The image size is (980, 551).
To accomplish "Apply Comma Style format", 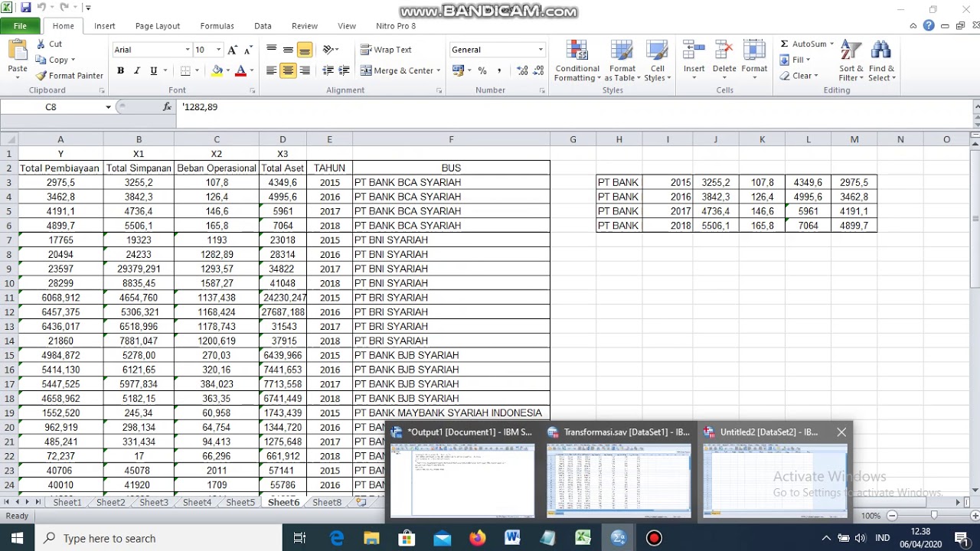I will (499, 70).
